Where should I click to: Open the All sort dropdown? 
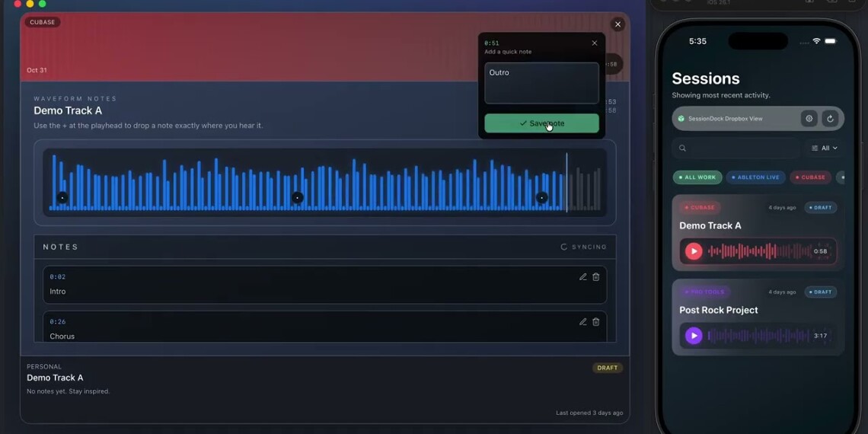pyautogui.click(x=824, y=148)
